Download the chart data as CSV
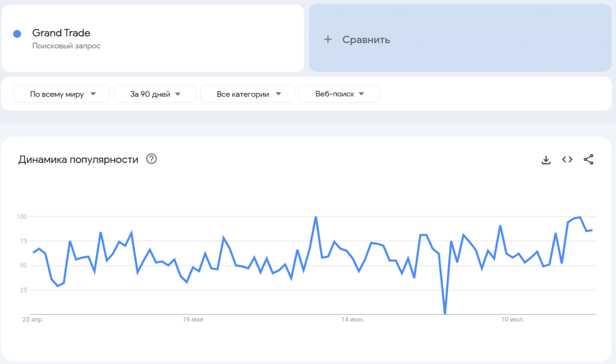Screen dimensions: 616x364 pos(546,159)
